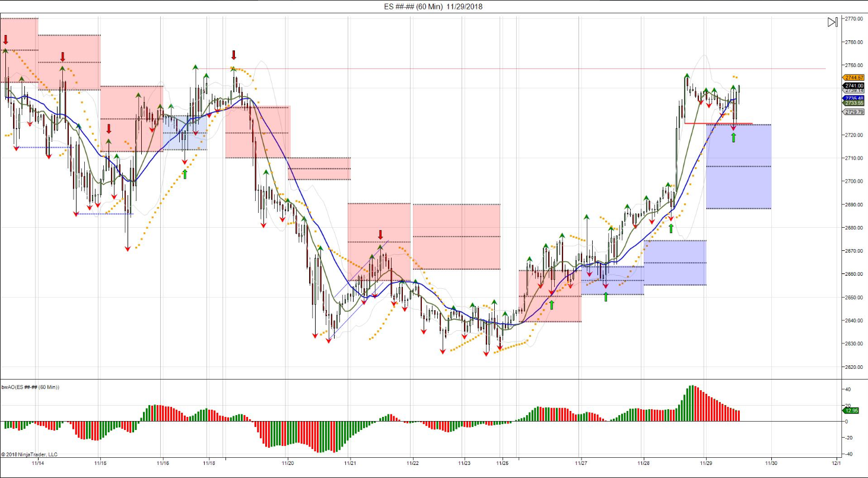Select the gray 2729.79 price marker
Viewport: 868px width, 478px height.
point(853,112)
